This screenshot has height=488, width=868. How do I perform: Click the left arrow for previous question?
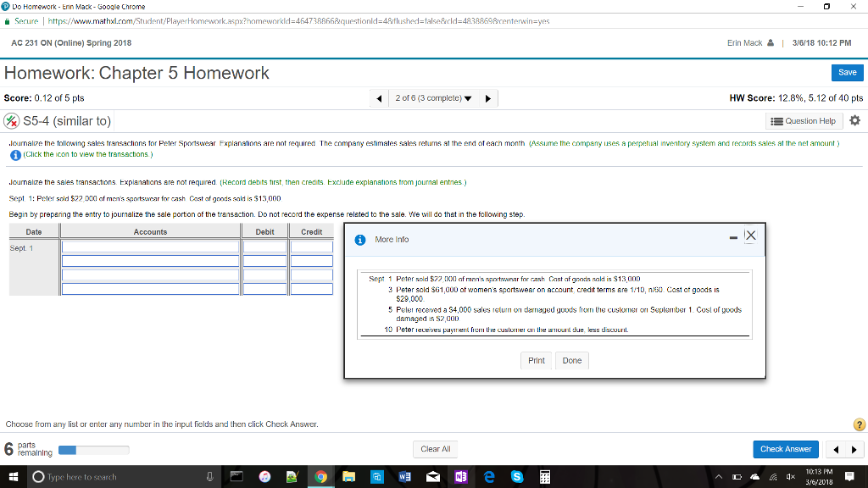tap(380, 97)
